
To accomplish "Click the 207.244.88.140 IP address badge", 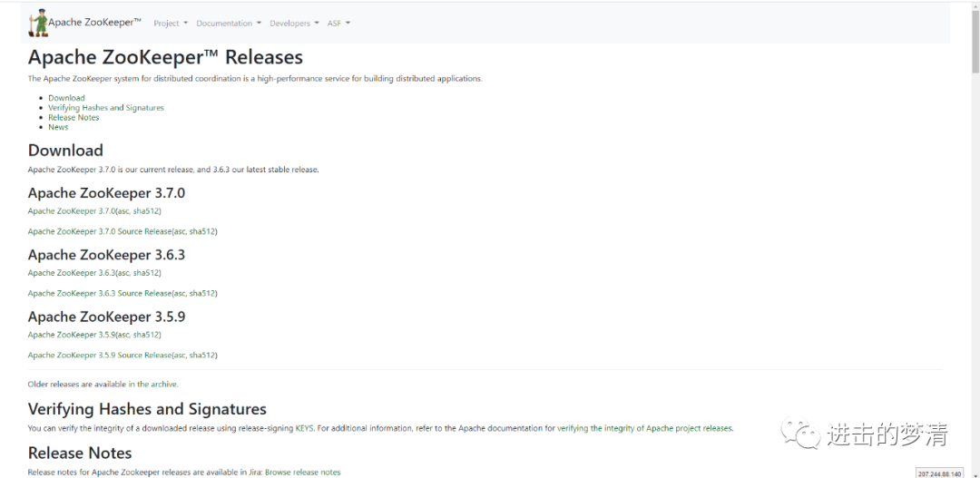I will pyautogui.click(x=939, y=473).
